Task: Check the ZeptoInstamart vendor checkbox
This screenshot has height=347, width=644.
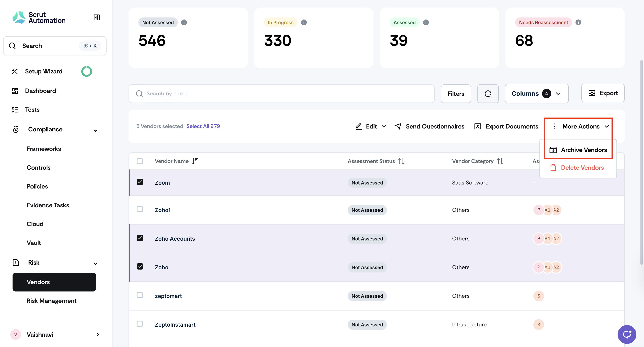Action: coord(140,324)
